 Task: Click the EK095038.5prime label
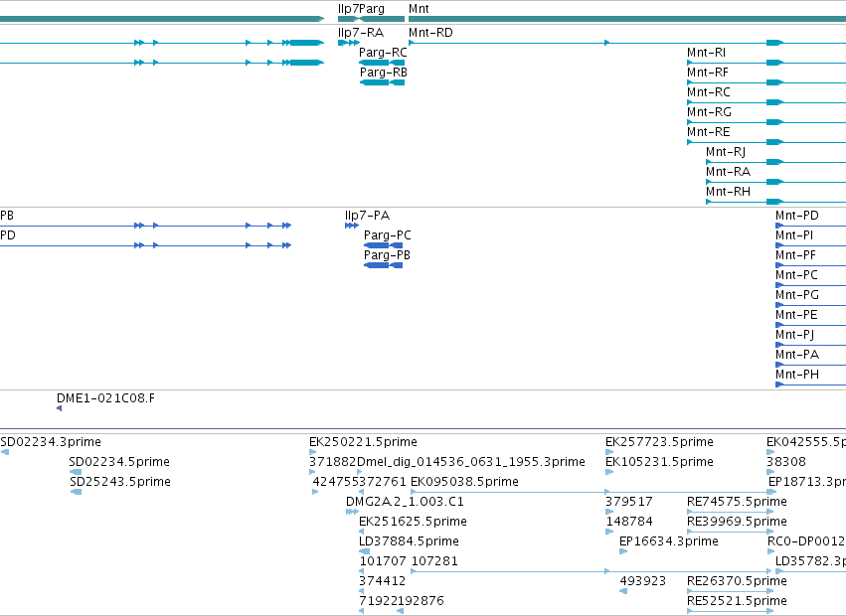coord(464,482)
